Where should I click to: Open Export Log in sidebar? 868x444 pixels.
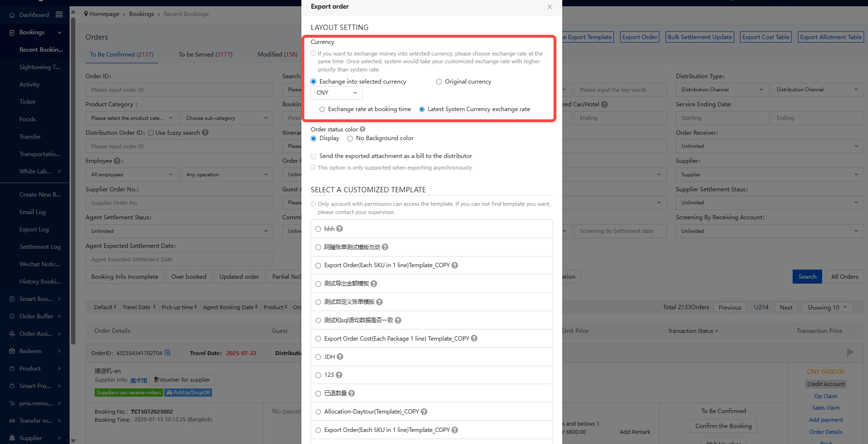click(34, 229)
